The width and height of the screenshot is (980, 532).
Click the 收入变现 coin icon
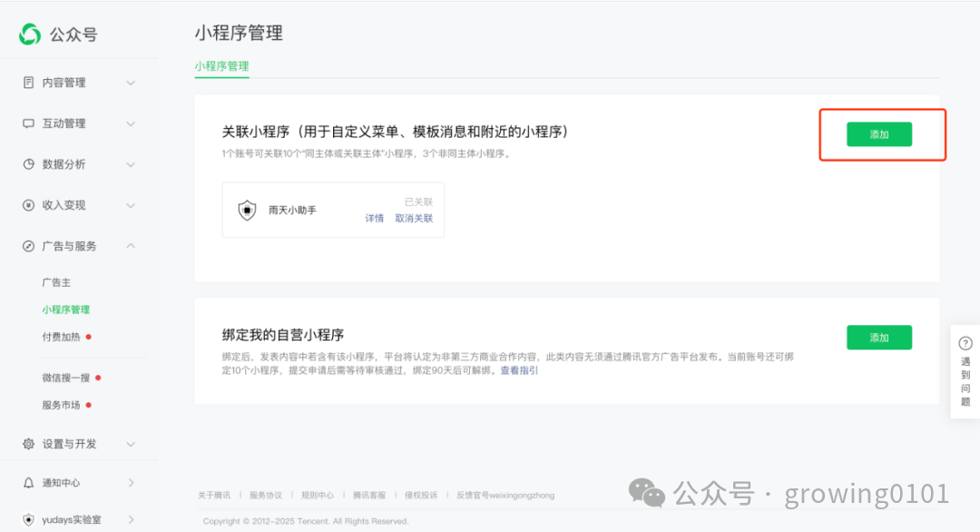[x=27, y=205]
